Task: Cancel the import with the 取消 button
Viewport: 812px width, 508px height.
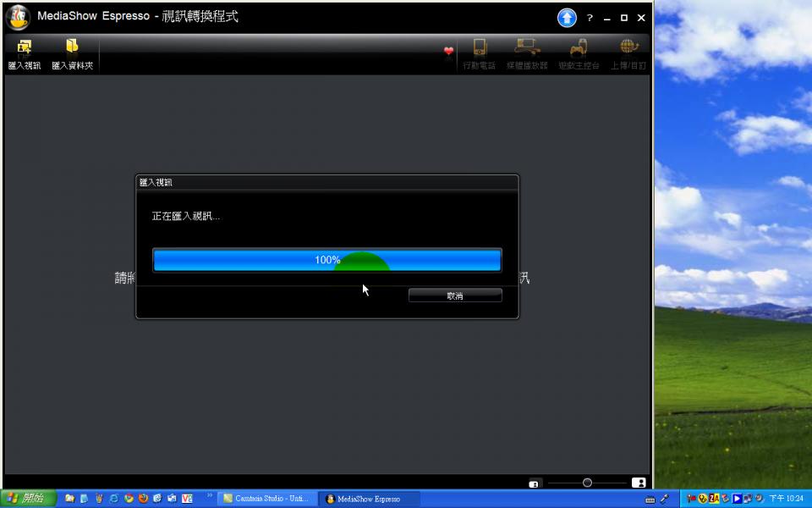Action: tap(455, 295)
